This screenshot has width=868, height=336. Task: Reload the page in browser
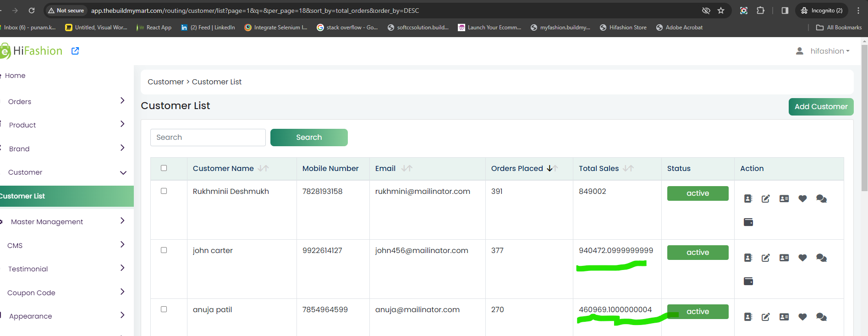click(x=32, y=11)
